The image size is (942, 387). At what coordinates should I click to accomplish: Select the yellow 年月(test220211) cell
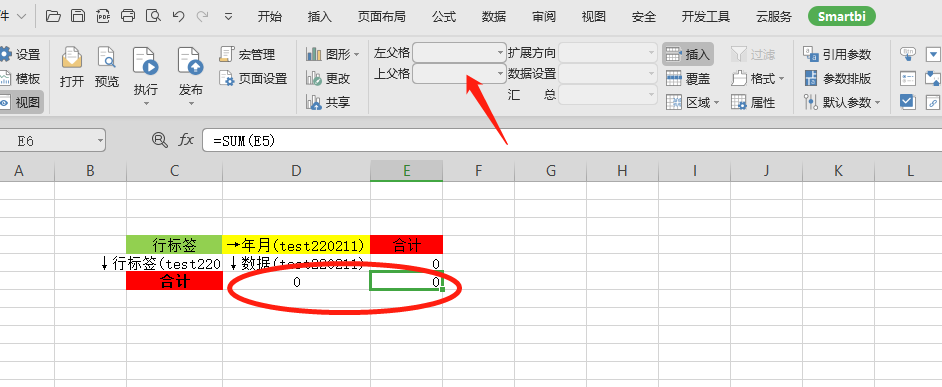click(x=296, y=245)
